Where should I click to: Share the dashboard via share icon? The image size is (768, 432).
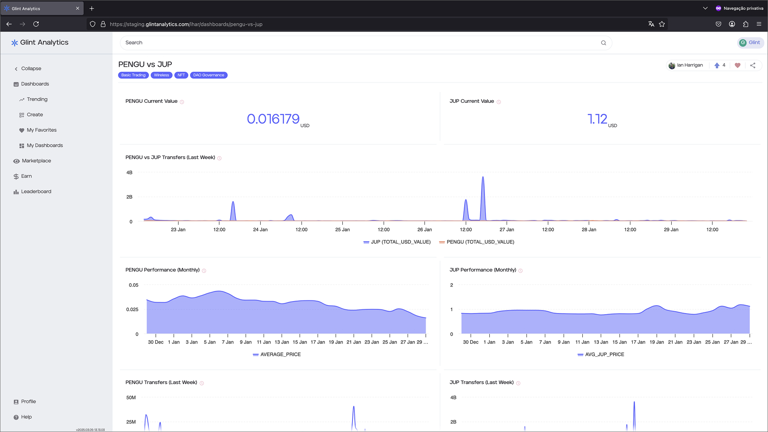tap(753, 65)
